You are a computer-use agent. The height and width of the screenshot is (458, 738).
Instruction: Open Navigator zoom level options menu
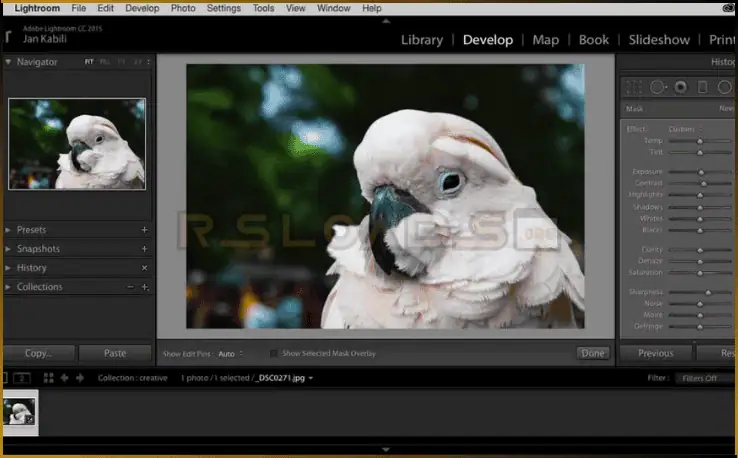click(148, 62)
